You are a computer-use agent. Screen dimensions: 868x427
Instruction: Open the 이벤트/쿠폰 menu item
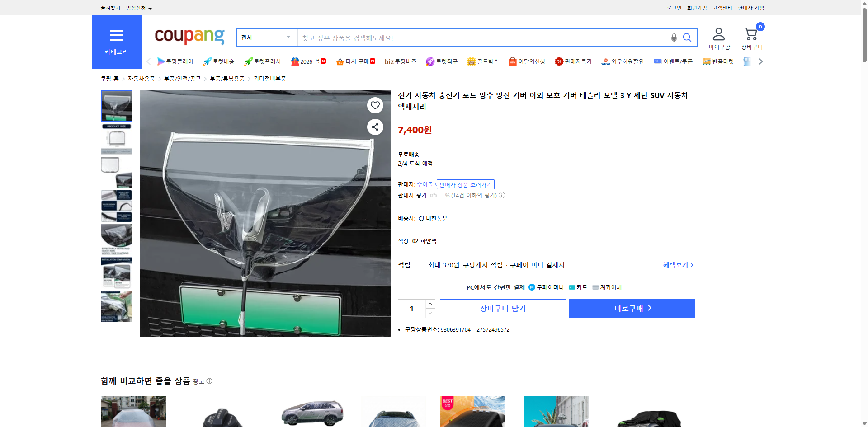pos(677,61)
